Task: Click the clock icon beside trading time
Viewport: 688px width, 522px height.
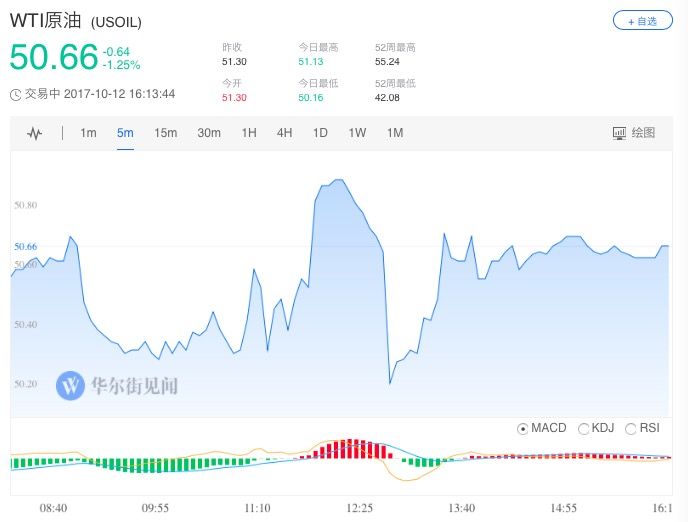Action: 15,95
